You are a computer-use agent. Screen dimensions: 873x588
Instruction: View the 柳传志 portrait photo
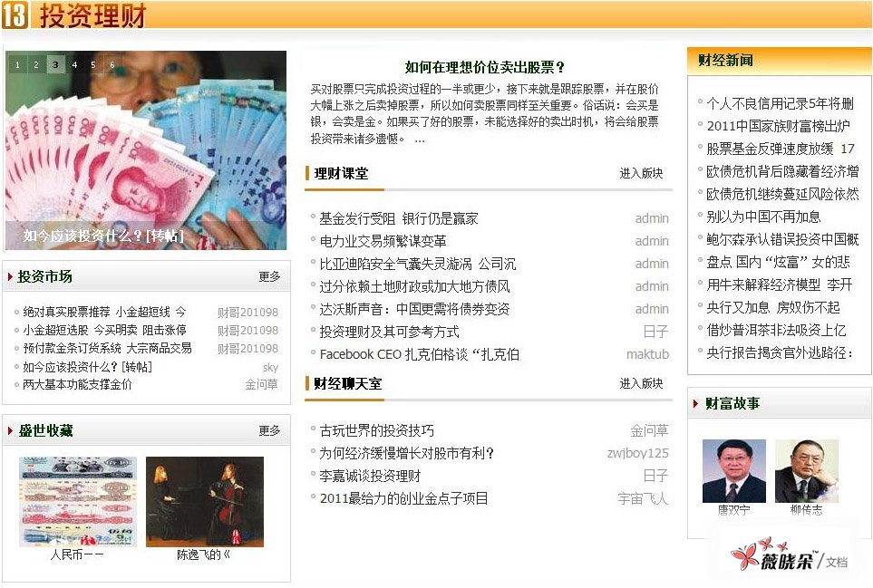[806, 471]
